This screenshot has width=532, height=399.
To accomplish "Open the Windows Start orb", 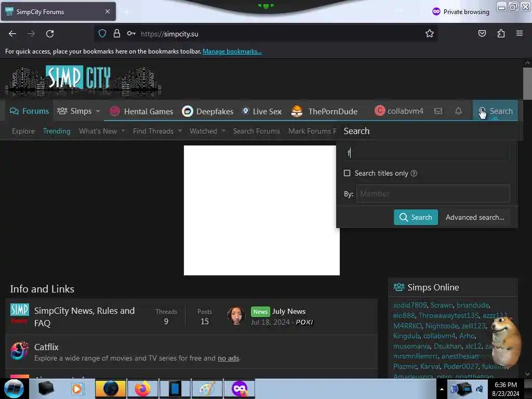I will pos(14,389).
